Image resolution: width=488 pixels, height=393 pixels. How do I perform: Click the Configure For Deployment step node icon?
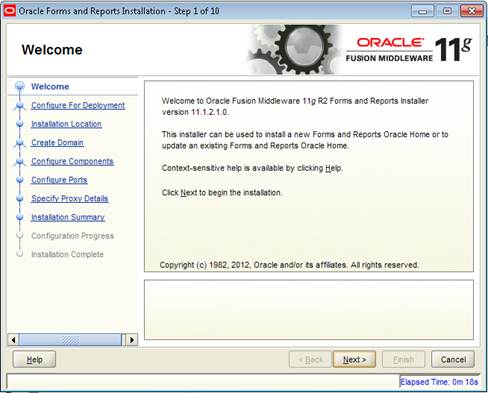pos(20,106)
